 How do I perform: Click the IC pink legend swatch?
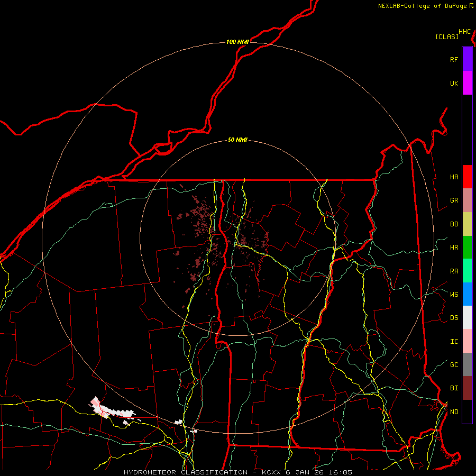pos(467,341)
